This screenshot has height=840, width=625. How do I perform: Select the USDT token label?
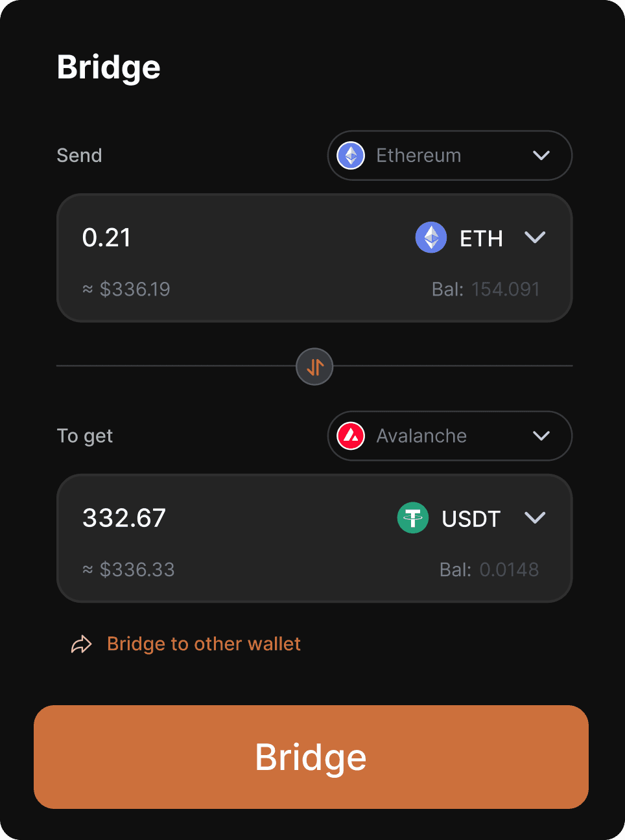[x=471, y=519]
